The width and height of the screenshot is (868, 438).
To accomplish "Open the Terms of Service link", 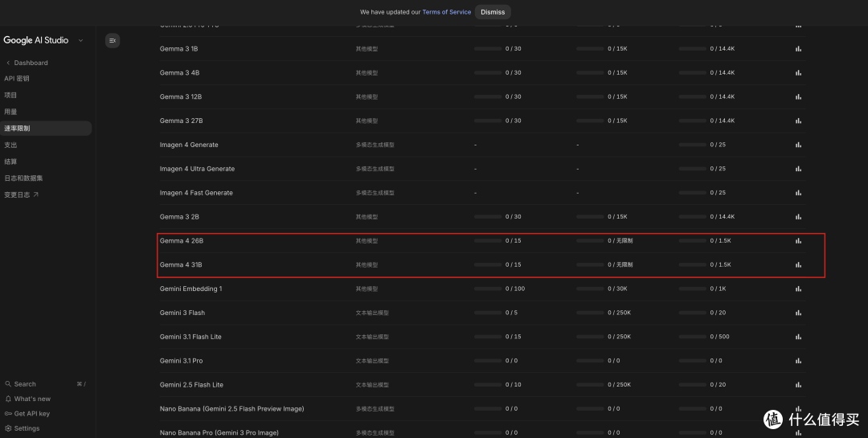I will tap(447, 11).
